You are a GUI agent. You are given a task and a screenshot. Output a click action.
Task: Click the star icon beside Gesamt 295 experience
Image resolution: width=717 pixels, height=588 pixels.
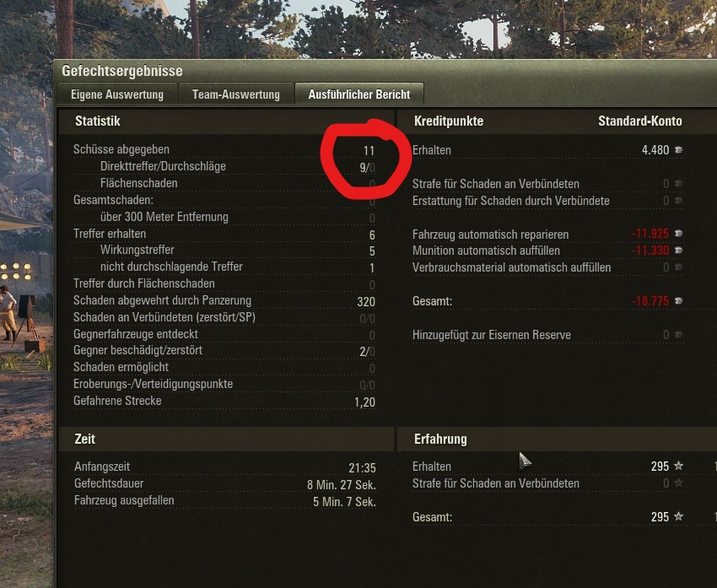[x=678, y=516]
